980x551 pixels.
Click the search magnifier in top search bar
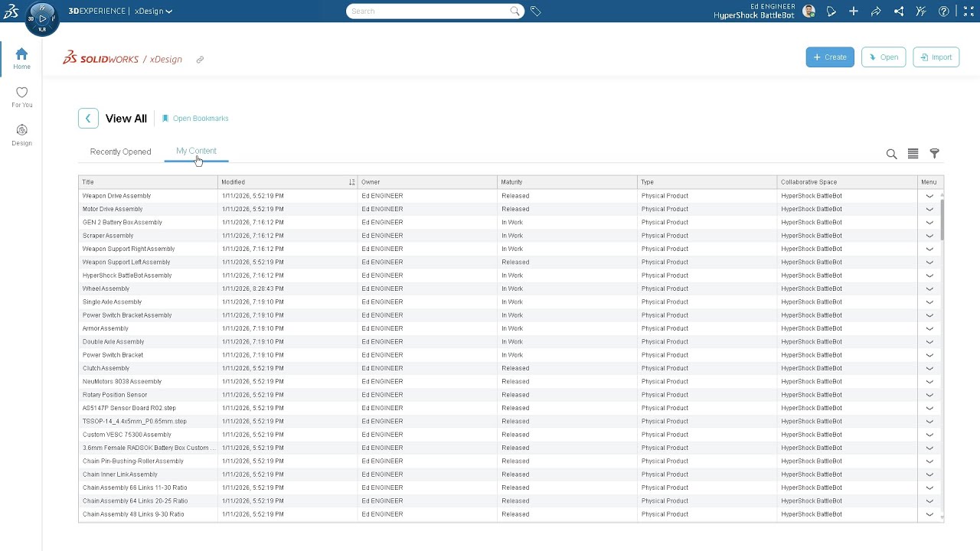(x=515, y=11)
